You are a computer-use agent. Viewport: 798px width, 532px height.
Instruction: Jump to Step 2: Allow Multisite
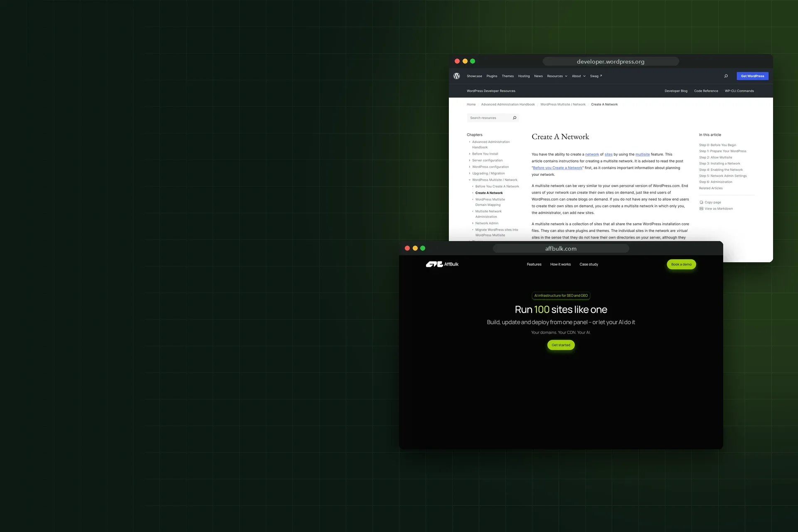tap(715, 158)
